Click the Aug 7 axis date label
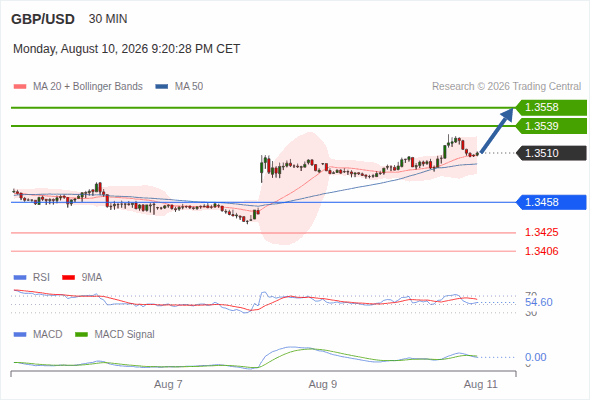This screenshot has width=590, height=400. (168, 384)
